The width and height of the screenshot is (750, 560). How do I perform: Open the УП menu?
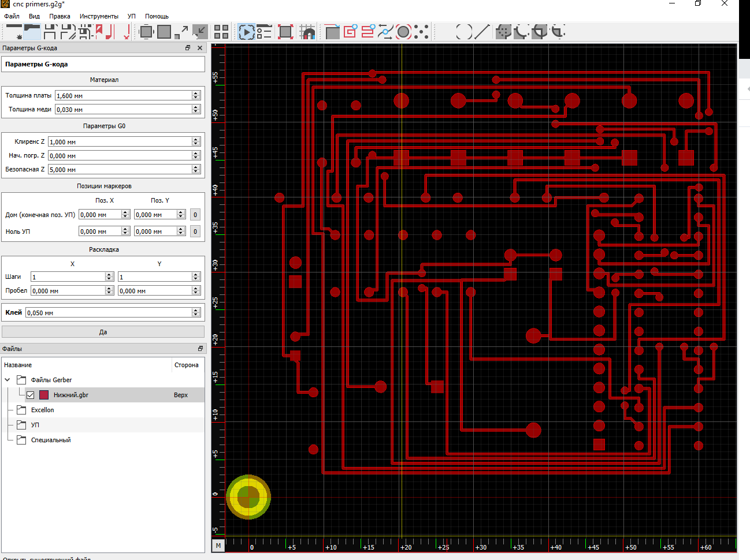(x=132, y=16)
